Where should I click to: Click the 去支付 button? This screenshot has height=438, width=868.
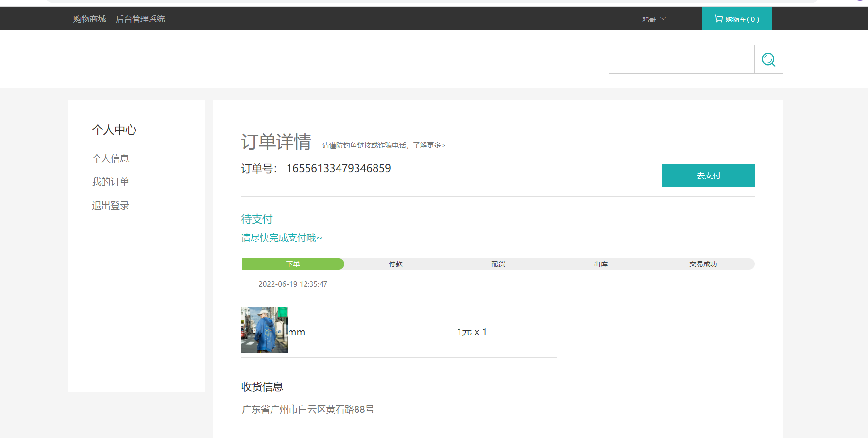[708, 175]
